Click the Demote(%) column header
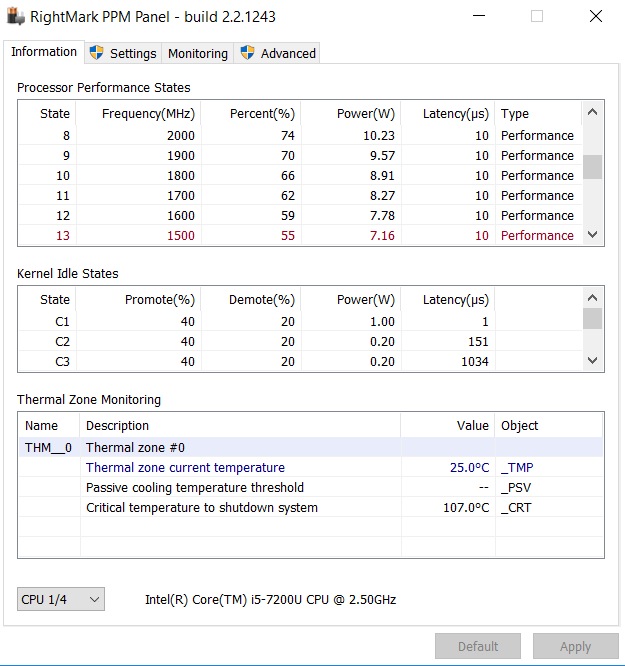Viewport: 625px width, 666px height. point(251,300)
